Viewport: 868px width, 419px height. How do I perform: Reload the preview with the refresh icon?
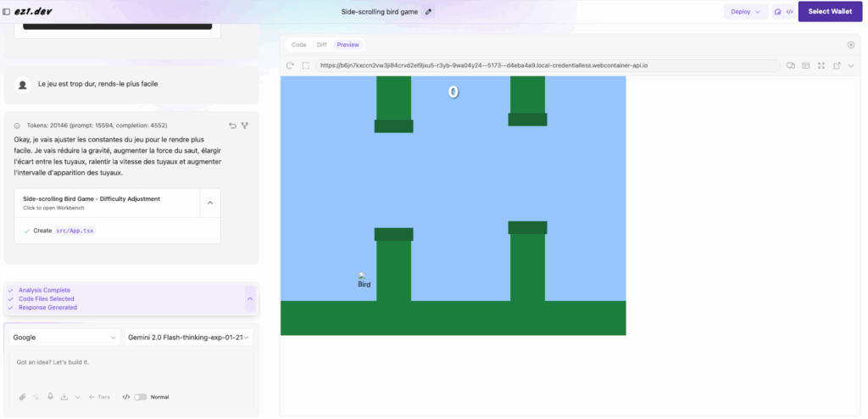(x=290, y=65)
